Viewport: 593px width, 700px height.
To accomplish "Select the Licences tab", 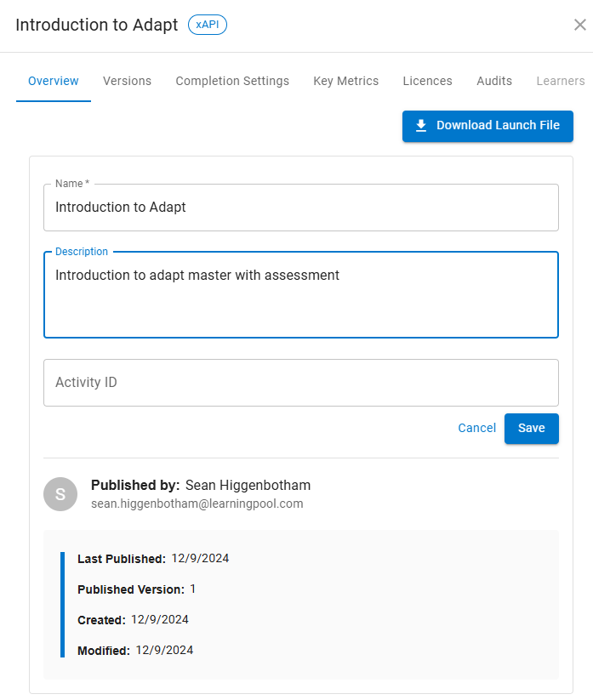I will (x=427, y=81).
